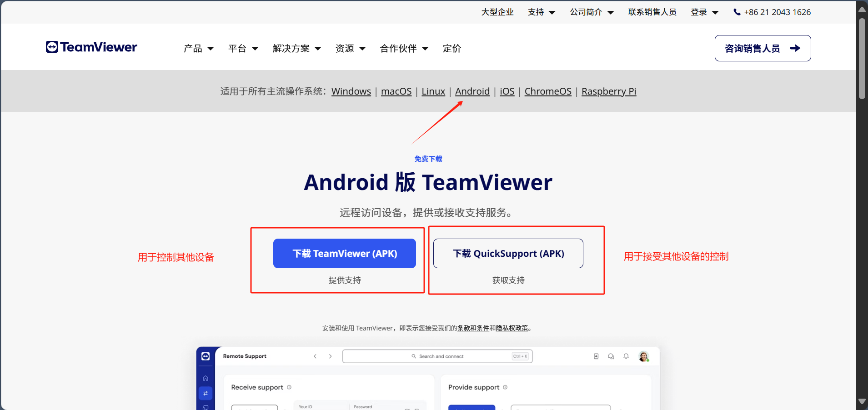Viewport: 868px width, 410px height.
Task: Open the 登录 dropdown
Action: (704, 12)
